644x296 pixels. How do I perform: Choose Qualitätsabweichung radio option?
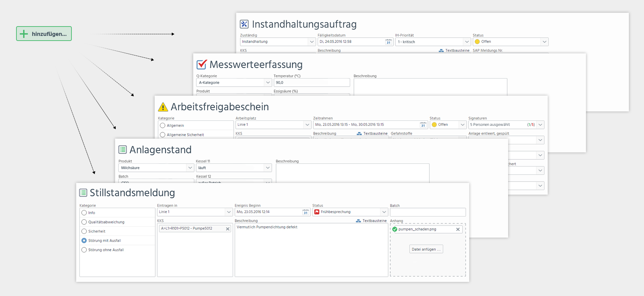pyautogui.click(x=84, y=222)
